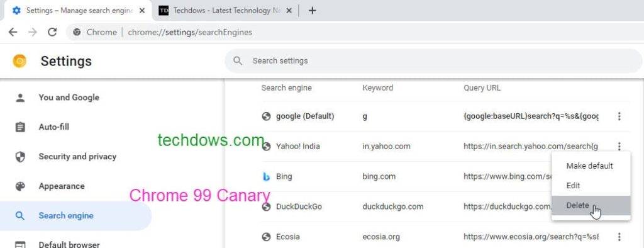The height and width of the screenshot is (248, 644).
Task: Click the google (Default) search engine name
Action: (305, 116)
